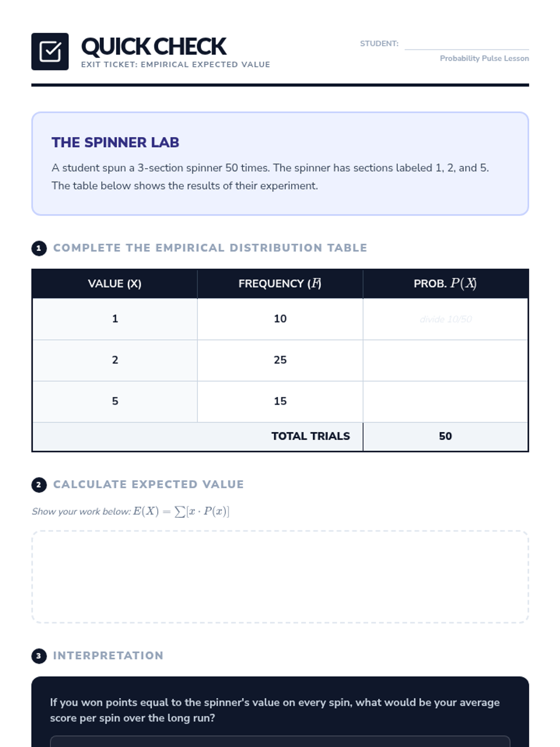The height and width of the screenshot is (747, 560).
Task: Click the PROB. P(X) column header
Action: coord(445,284)
